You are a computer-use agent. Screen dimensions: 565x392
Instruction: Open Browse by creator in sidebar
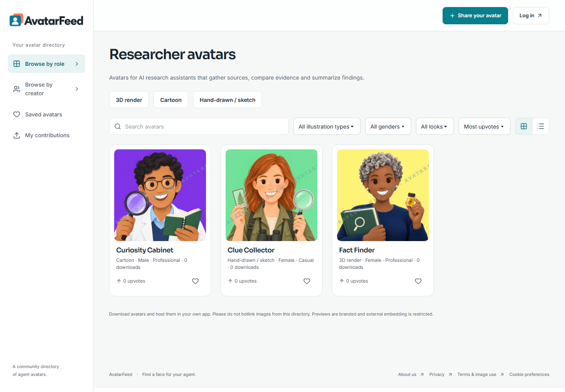46,89
